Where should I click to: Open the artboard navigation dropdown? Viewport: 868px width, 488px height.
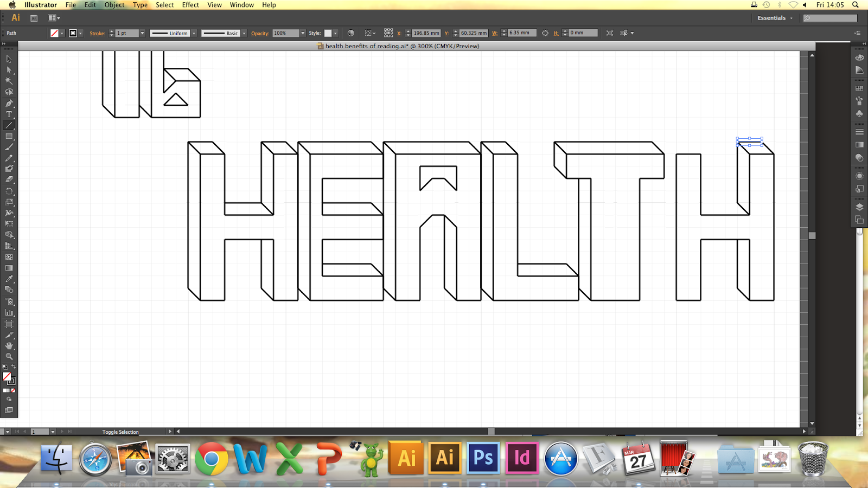[53, 432]
